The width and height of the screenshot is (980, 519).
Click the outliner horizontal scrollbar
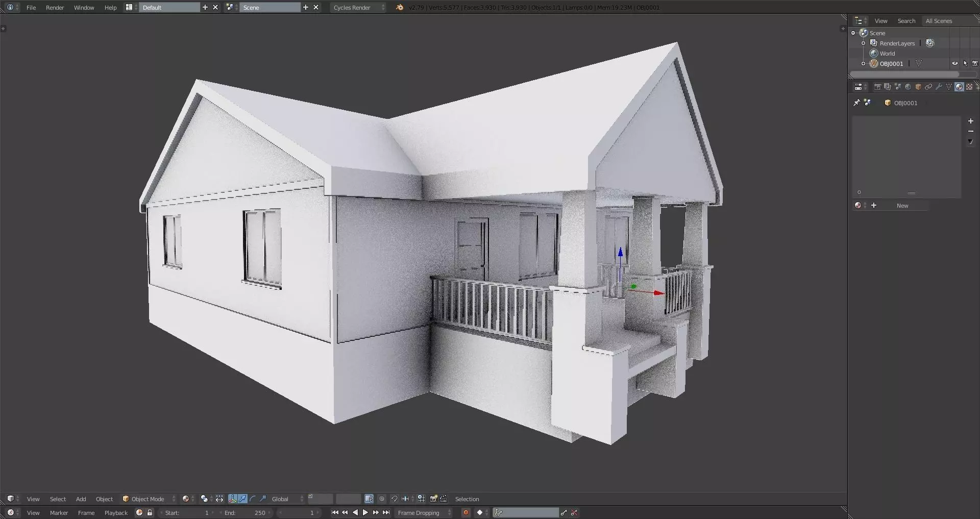(903, 75)
